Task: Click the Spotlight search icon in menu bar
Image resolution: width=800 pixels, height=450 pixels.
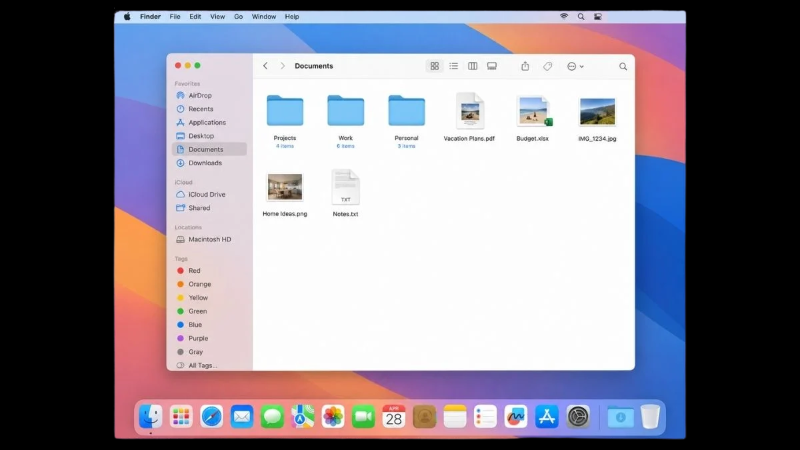Action: coord(581,16)
